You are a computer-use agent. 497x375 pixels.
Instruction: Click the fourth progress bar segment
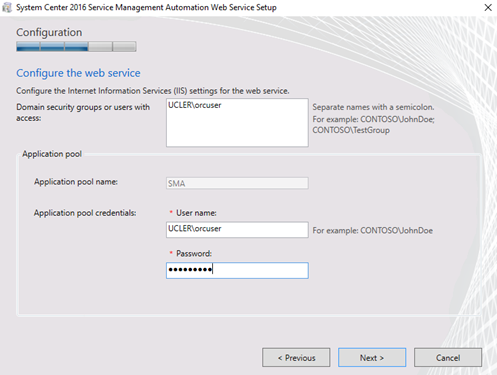pos(100,46)
